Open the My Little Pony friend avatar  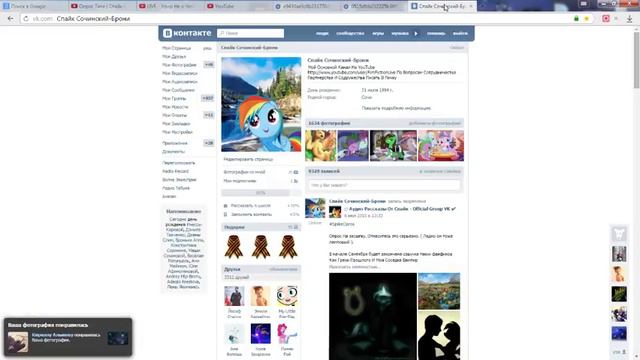coord(287,296)
